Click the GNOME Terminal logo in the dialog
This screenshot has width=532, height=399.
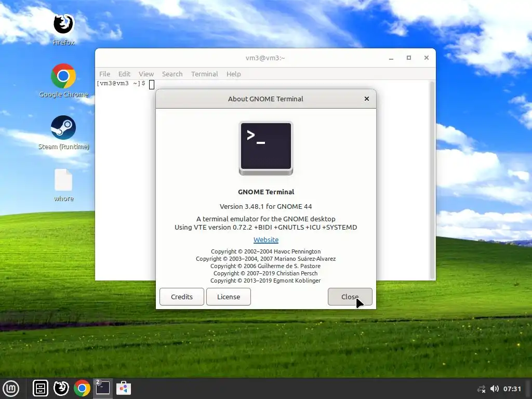pos(266,148)
